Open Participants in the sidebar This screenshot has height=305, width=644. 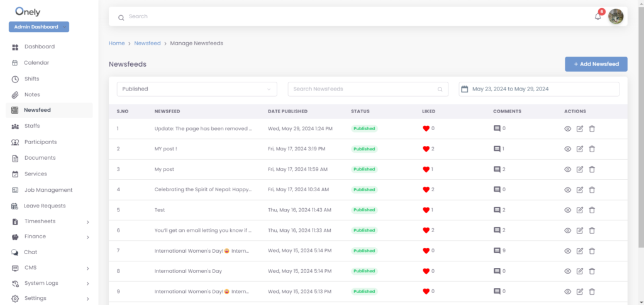pyautogui.click(x=40, y=142)
